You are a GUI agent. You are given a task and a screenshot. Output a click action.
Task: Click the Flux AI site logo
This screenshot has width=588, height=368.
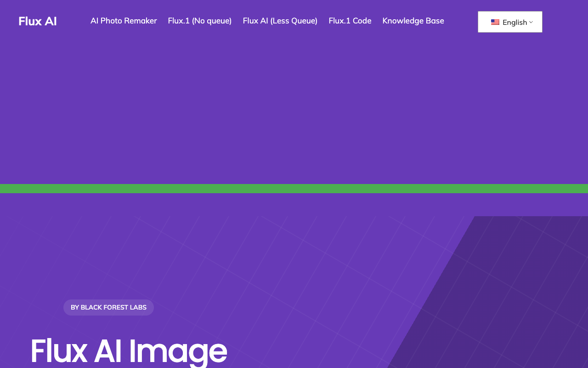pyautogui.click(x=38, y=21)
